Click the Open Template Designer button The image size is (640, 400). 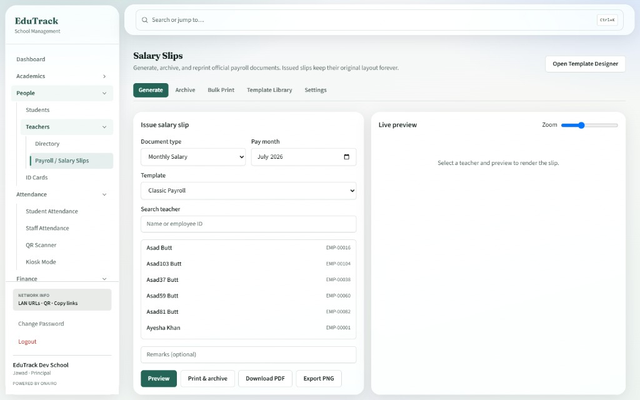[585, 64]
